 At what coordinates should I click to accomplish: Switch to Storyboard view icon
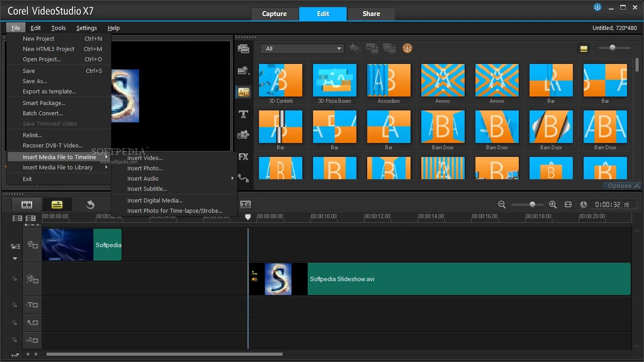point(26,204)
